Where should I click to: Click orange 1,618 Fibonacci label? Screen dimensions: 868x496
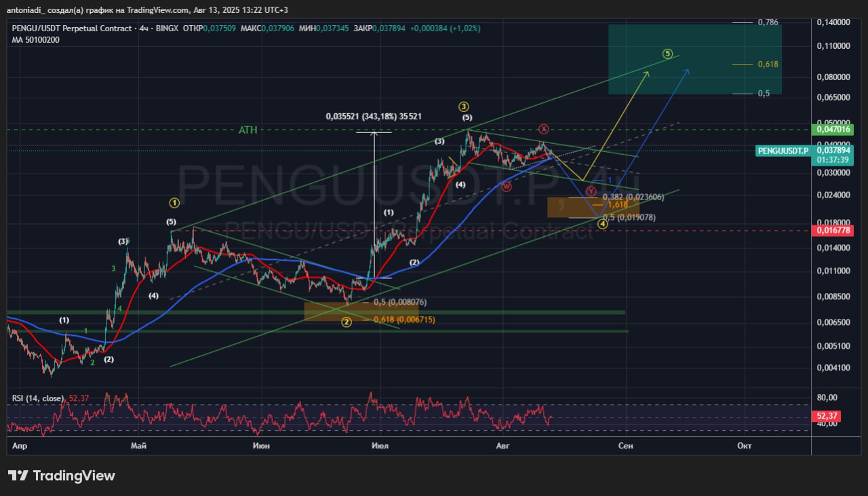[x=617, y=204]
